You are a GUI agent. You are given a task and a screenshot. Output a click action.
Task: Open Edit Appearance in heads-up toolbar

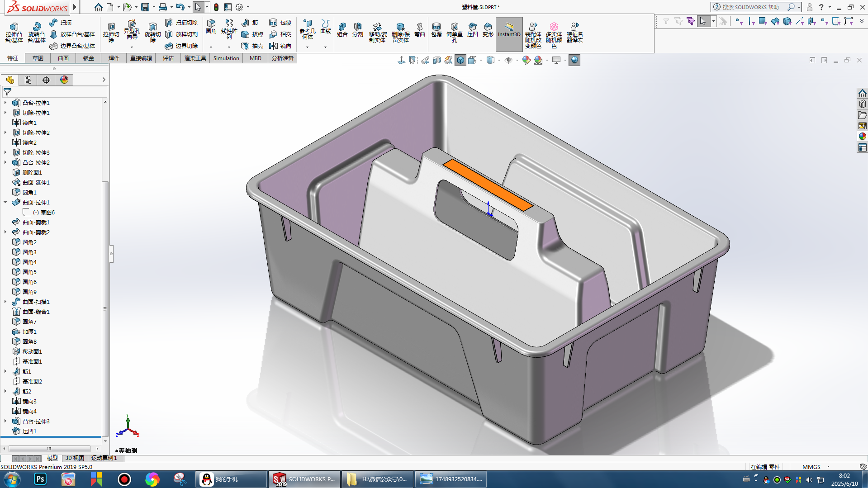(526, 60)
